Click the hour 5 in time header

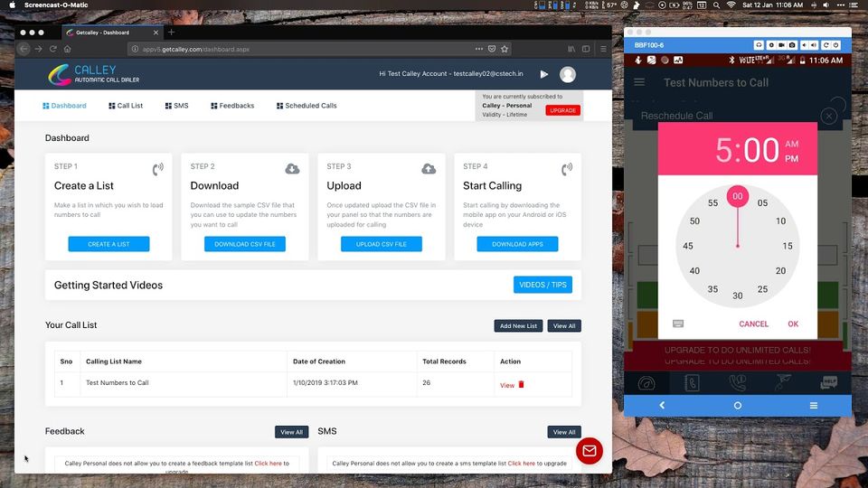723,150
